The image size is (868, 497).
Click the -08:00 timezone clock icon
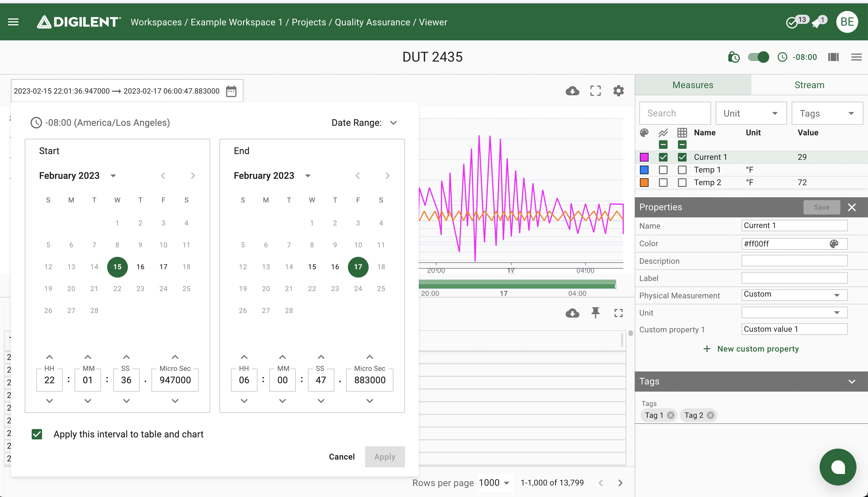coord(782,57)
